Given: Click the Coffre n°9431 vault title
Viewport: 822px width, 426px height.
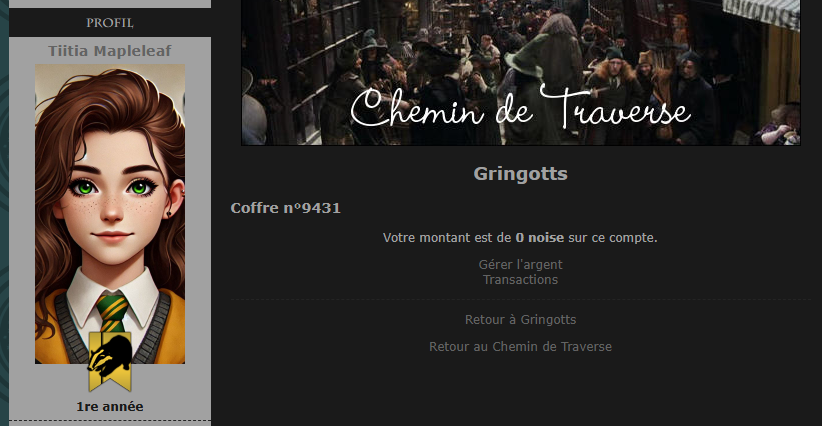Looking at the screenshot, I should coord(286,208).
